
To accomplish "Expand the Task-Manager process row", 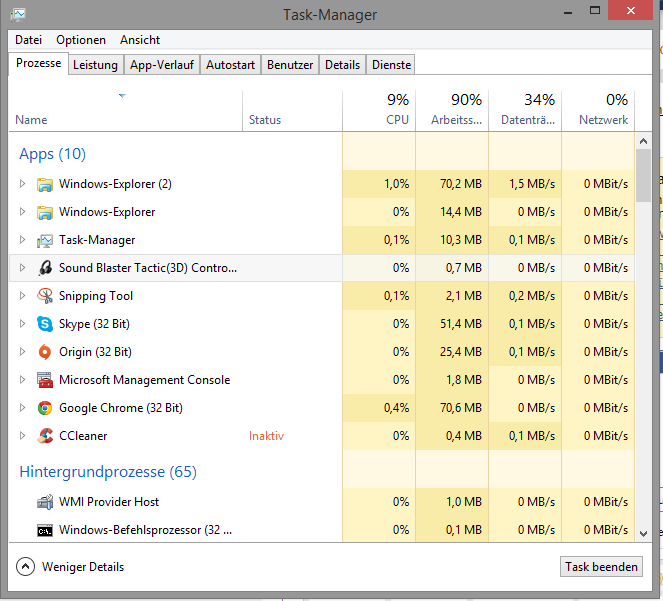I will tap(22, 240).
